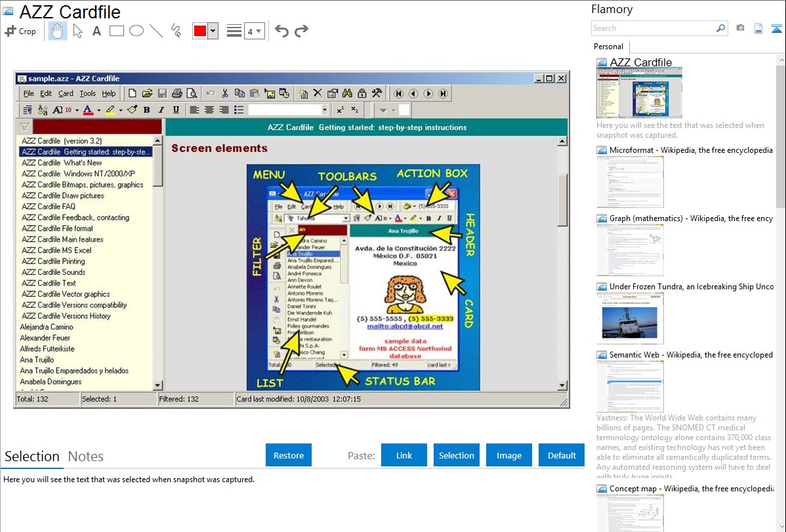Image resolution: width=786 pixels, height=532 pixels.
Task: Select the straight line drawing tool
Action: 156,31
